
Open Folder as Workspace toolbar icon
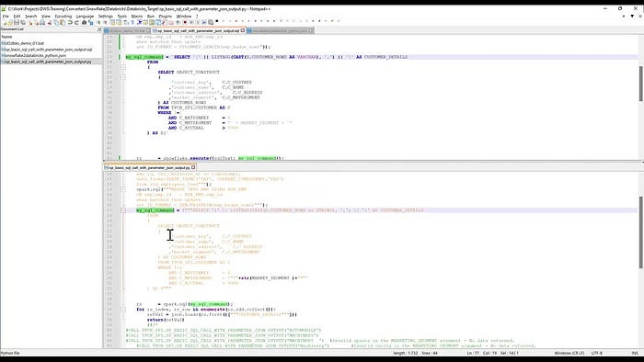point(171,22)
